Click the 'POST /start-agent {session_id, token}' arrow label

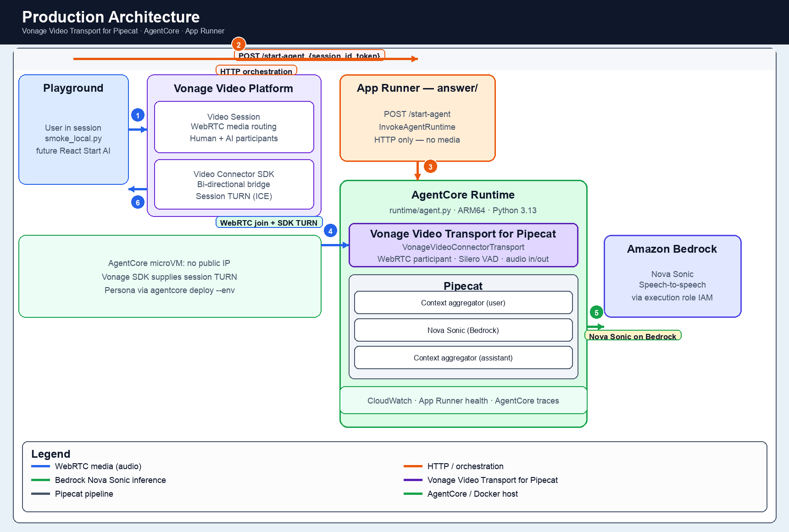(x=310, y=55)
